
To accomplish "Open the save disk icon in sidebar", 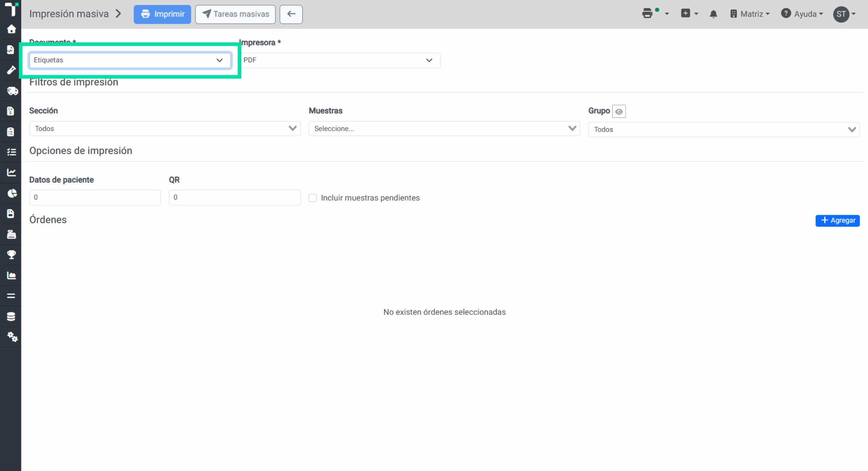I will coord(10,214).
